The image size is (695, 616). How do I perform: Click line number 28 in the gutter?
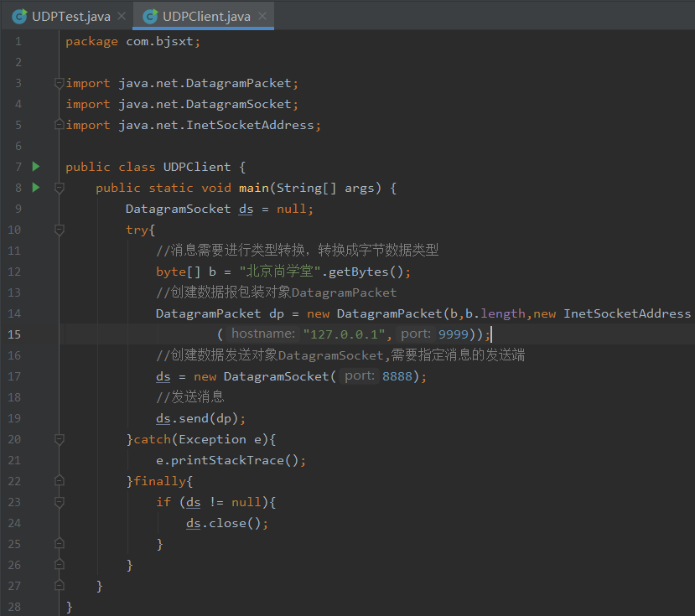[14, 607]
